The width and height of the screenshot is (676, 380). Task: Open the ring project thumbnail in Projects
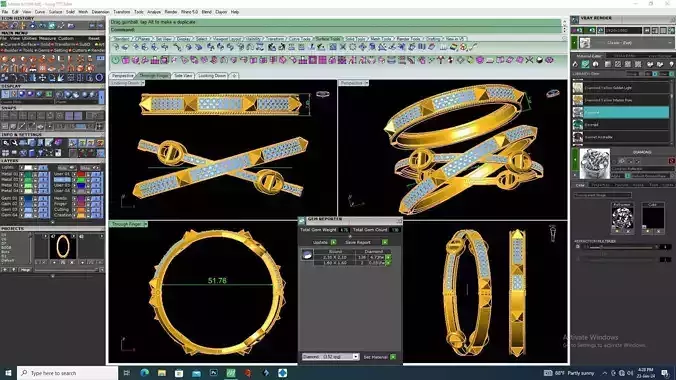63,246
